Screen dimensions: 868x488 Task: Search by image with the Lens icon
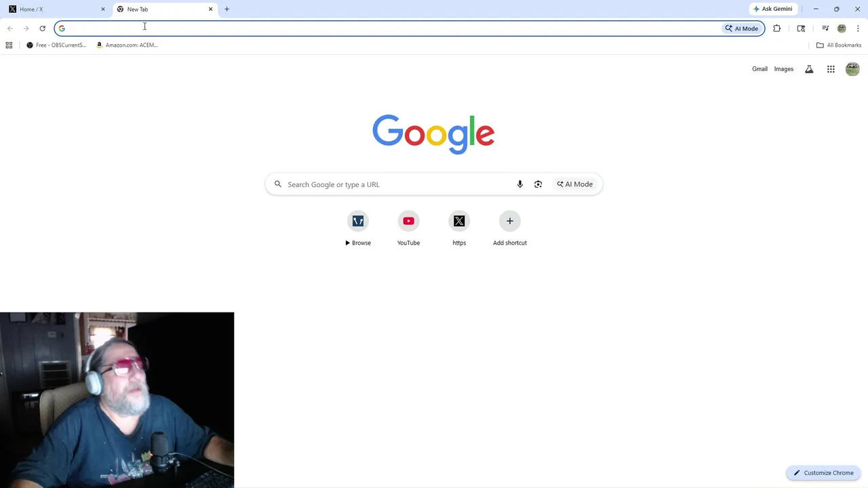pyautogui.click(x=538, y=184)
